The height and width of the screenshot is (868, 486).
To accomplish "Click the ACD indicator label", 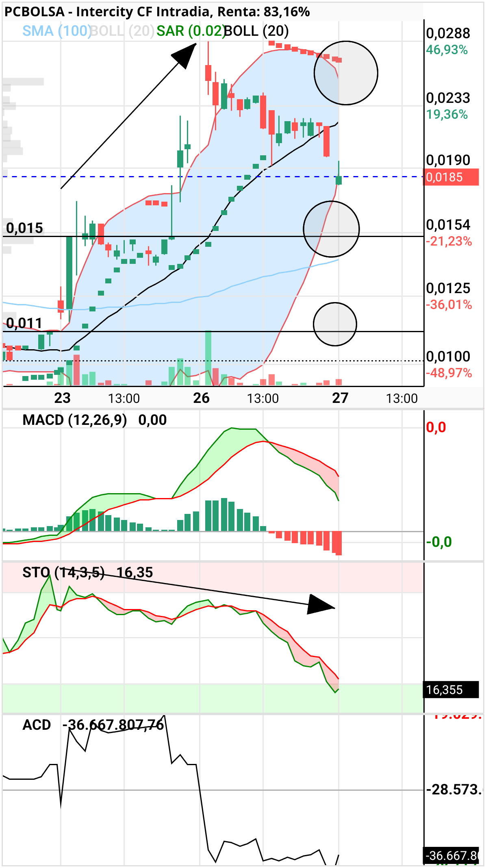I will click(37, 725).
